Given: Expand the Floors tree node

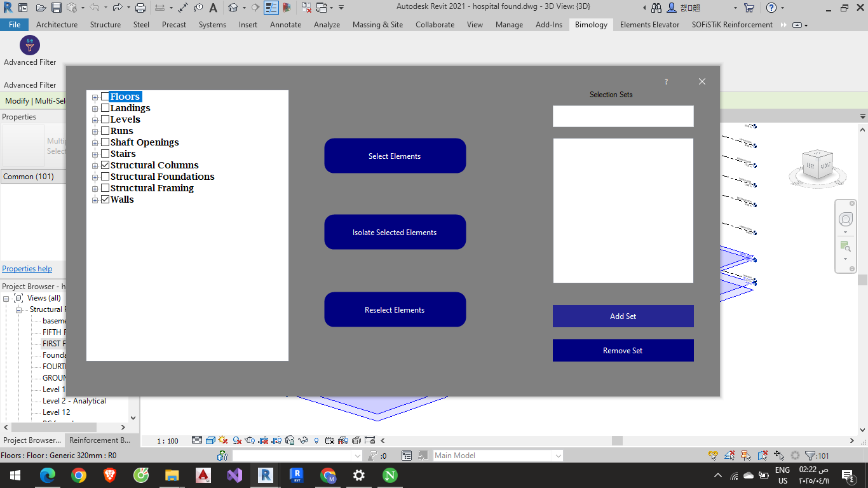Looking at the screenshot, I should point(95,97).
